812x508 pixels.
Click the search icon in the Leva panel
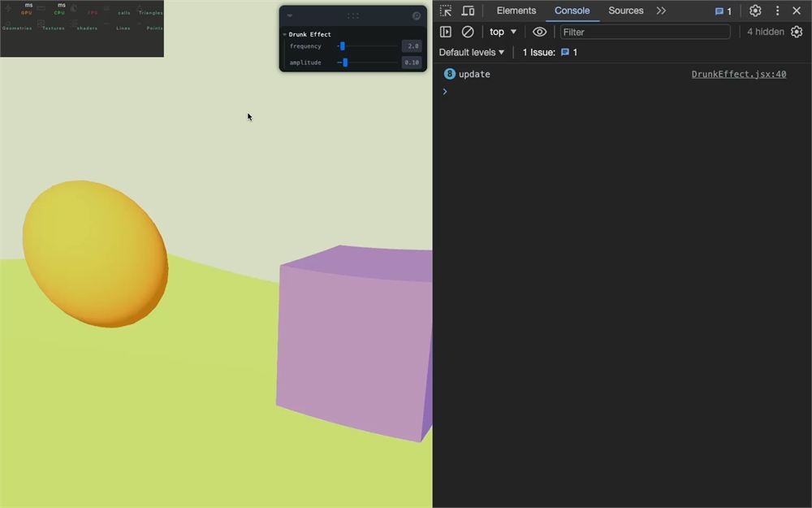[417, 16]
